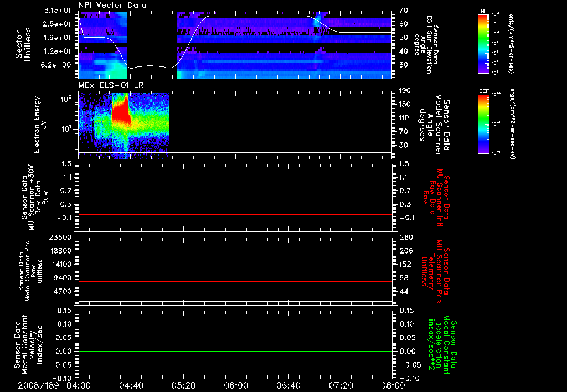The width and height of the screenshot is (567, 392).
Task: Click the white sun elevation curve plateau
Action: tap(259, 16)
